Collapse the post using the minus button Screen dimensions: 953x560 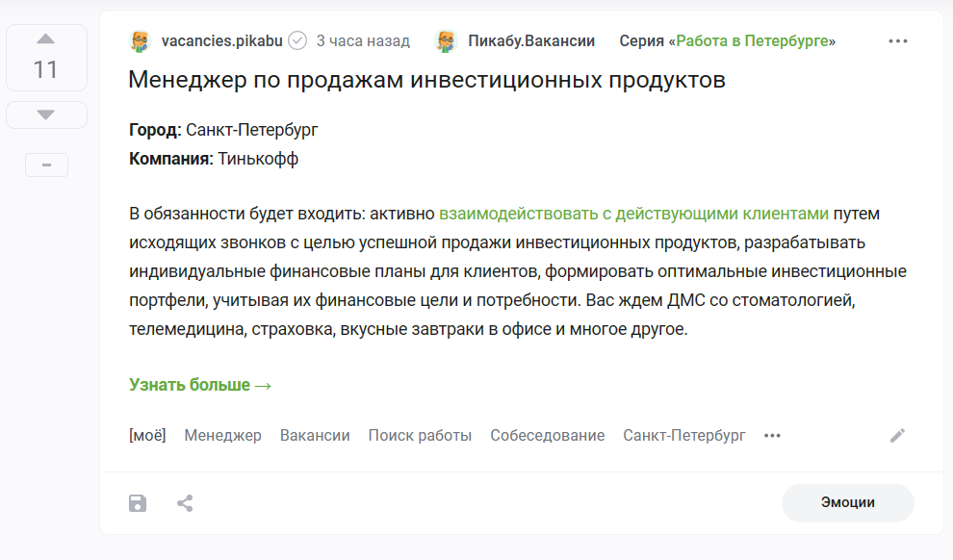point(47,165)
